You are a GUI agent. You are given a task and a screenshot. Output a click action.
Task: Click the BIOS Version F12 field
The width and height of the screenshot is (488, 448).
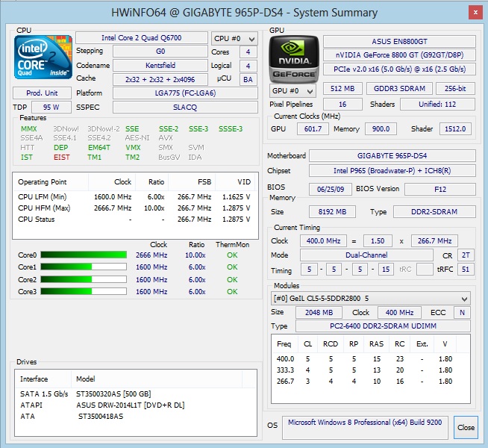[440, 190]
